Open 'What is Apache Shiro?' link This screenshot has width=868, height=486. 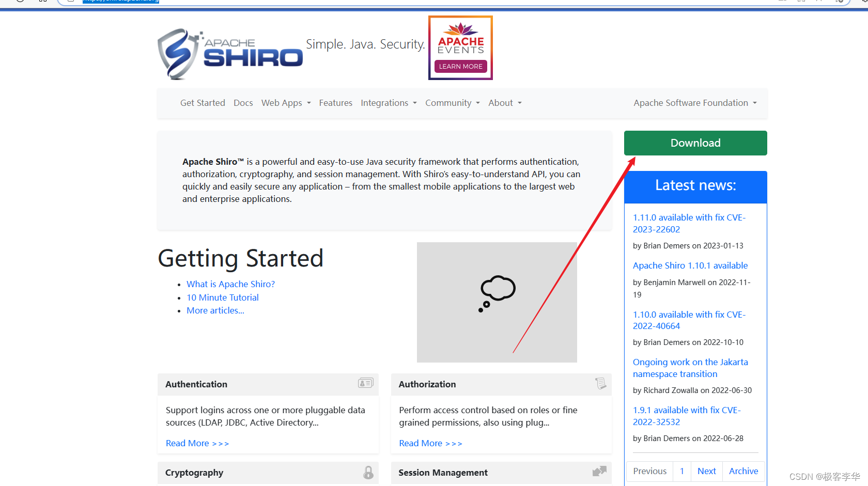click(230, 284)
